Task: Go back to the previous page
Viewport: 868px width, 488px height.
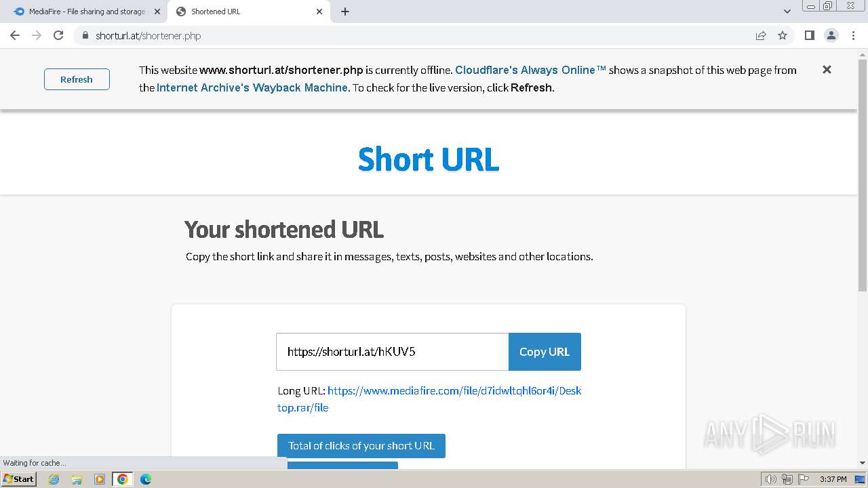Action: click(x=15, y=35)
